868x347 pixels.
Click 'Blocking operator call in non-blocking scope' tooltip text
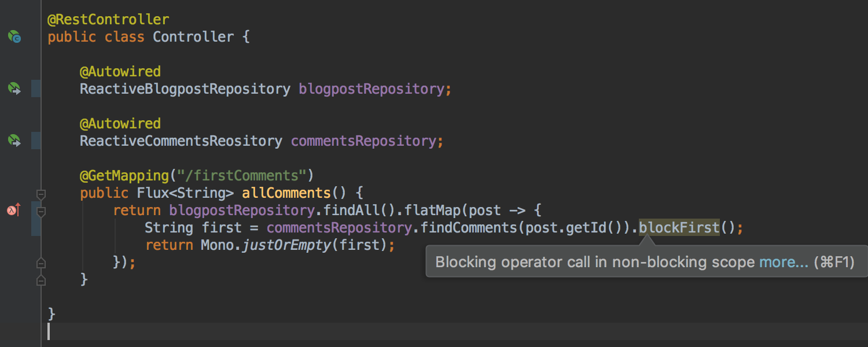point(595,262)
